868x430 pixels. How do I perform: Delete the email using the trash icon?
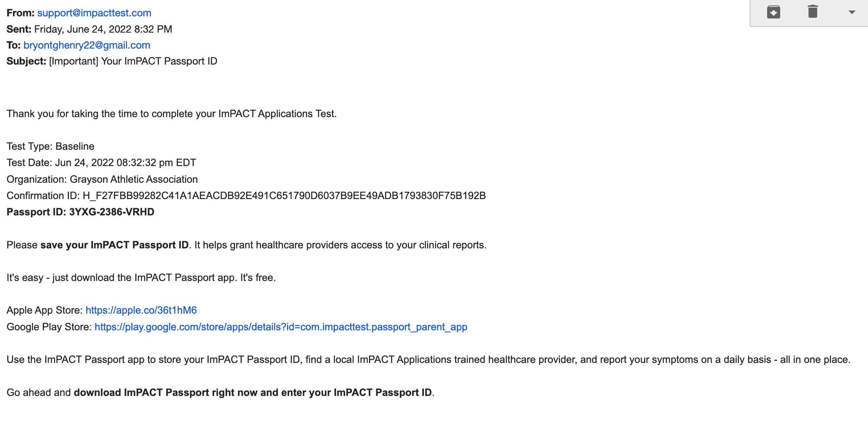[813, 11]
